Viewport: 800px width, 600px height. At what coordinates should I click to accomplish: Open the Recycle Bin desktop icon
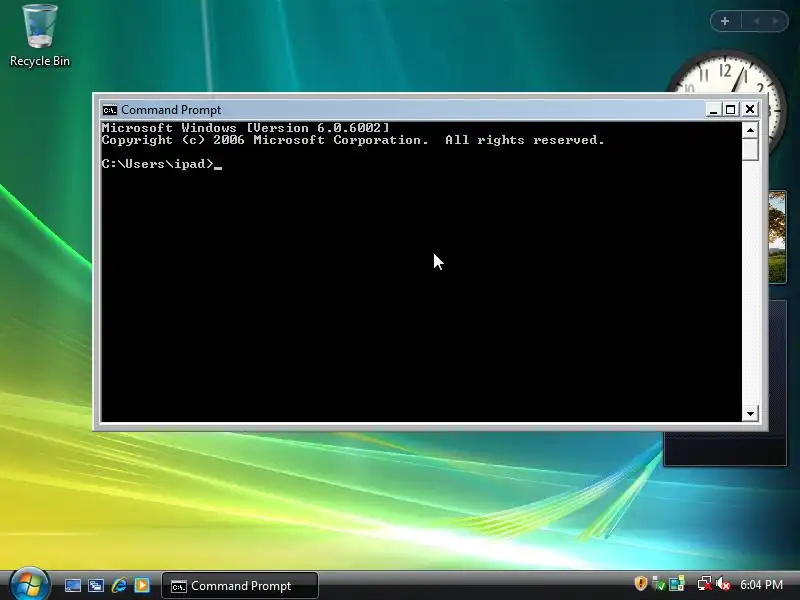click(40, 35)
